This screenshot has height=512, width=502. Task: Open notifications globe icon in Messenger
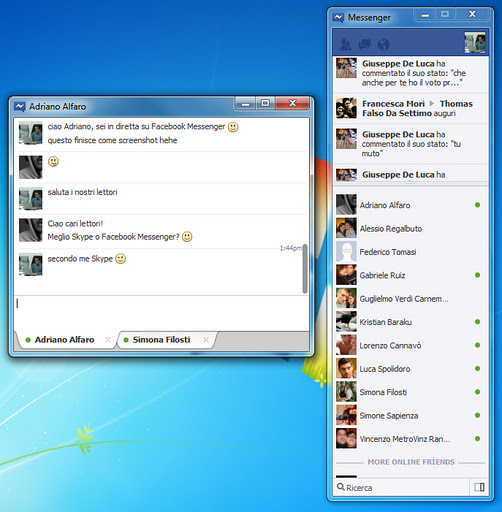[x=383, y=44]
